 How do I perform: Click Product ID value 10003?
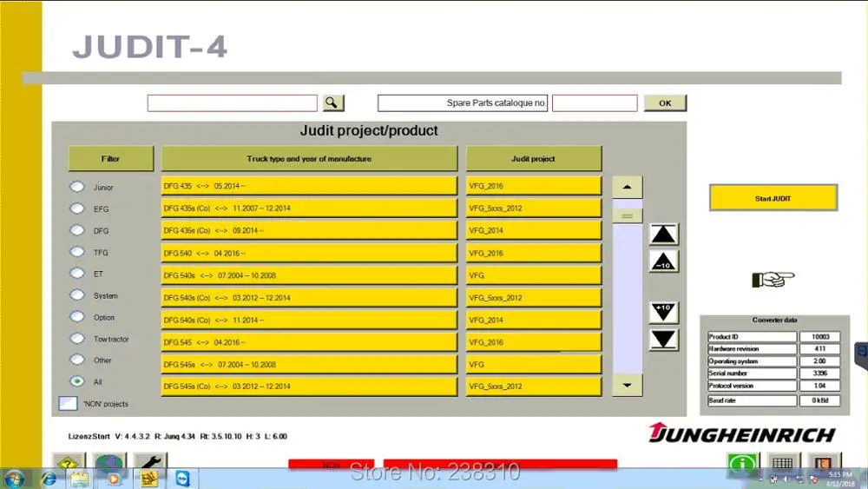[820, 337]
